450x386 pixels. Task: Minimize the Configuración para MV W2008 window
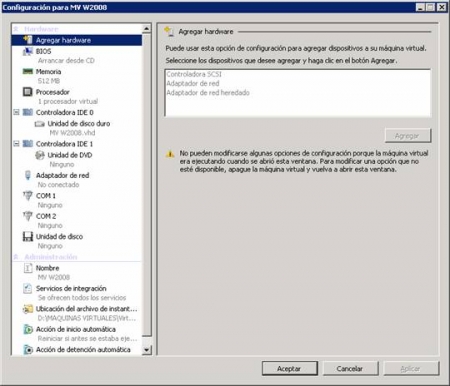coord(420,7)
